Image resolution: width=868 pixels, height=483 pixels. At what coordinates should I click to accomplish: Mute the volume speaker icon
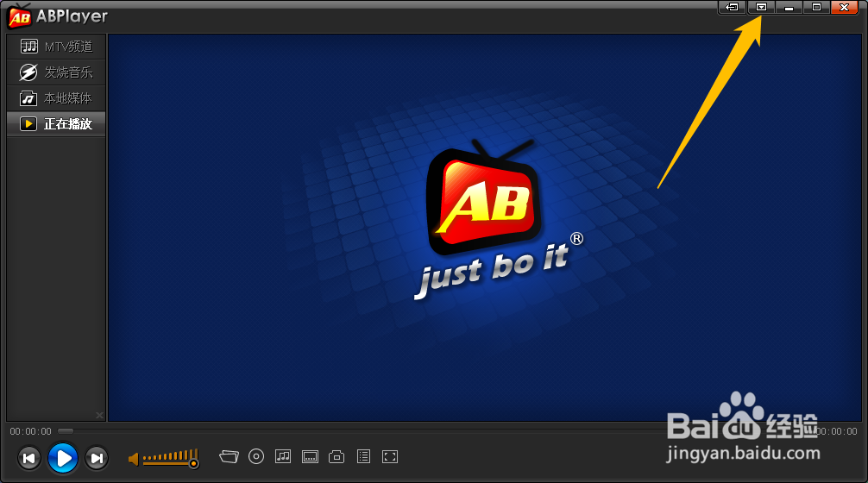pos(134,459)
